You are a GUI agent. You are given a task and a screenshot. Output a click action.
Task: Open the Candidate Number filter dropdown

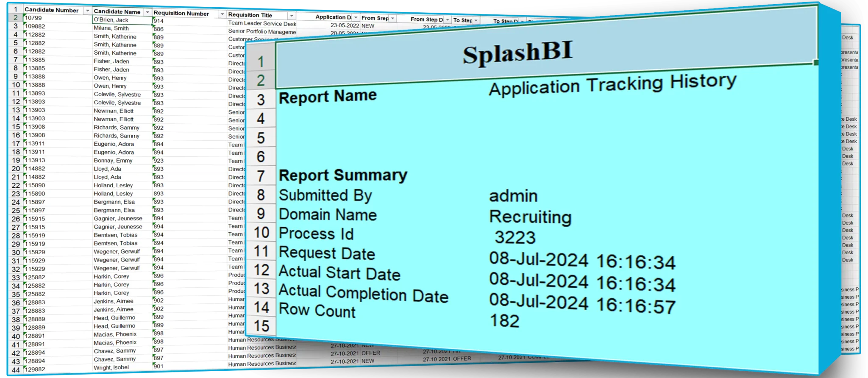87,11
